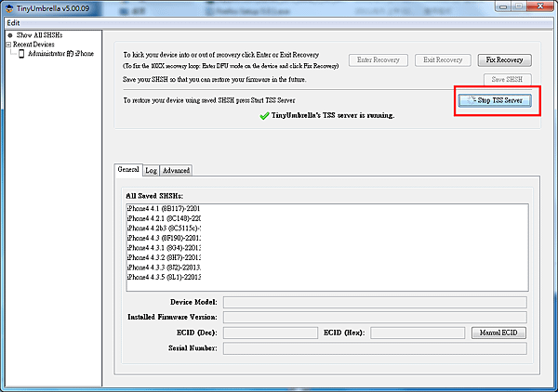Image resolution: width=558 pixels, height=392 pixels.
Task: Select iPhone4 4.3 (8F190) SHSH entry
Action: [x=164, y=238]
